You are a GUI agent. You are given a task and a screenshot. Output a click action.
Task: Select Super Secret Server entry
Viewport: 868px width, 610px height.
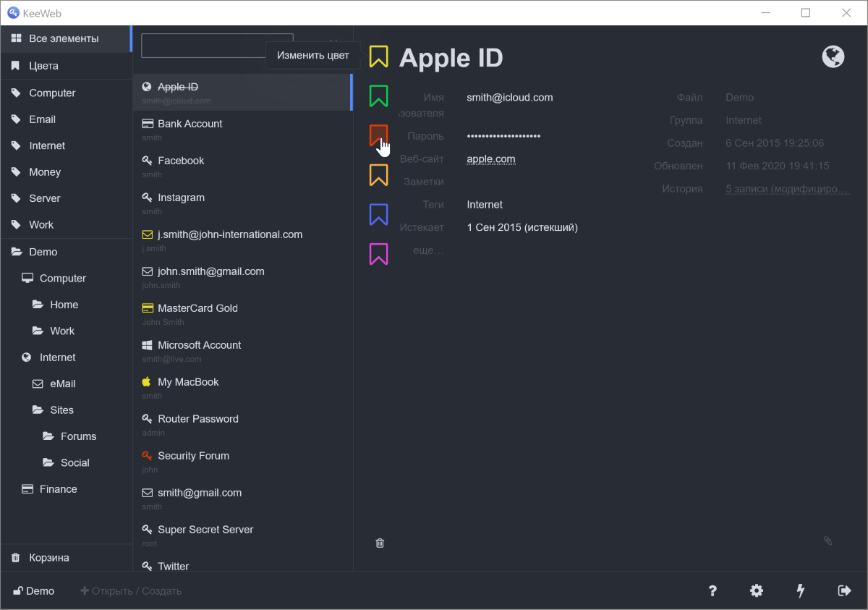[242, 535]
